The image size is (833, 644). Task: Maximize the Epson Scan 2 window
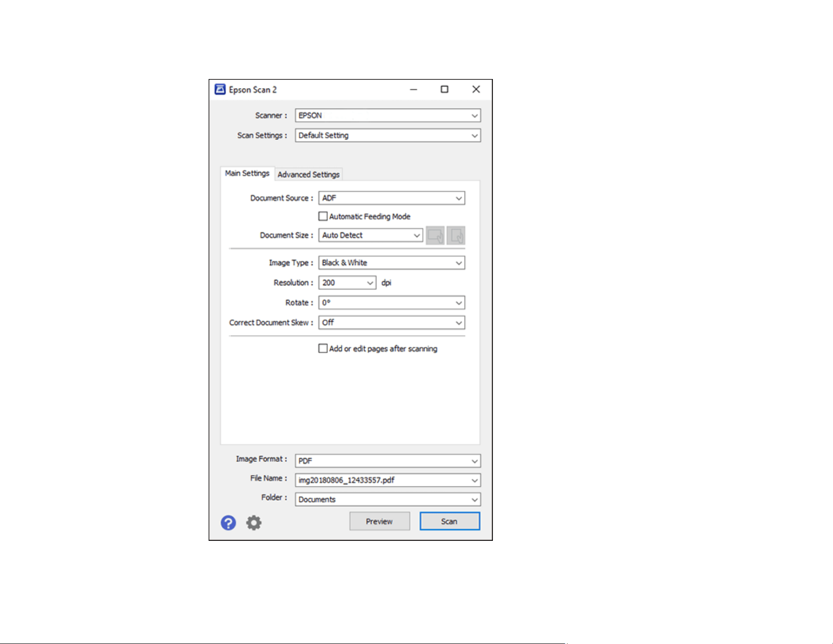coord(445,89)
